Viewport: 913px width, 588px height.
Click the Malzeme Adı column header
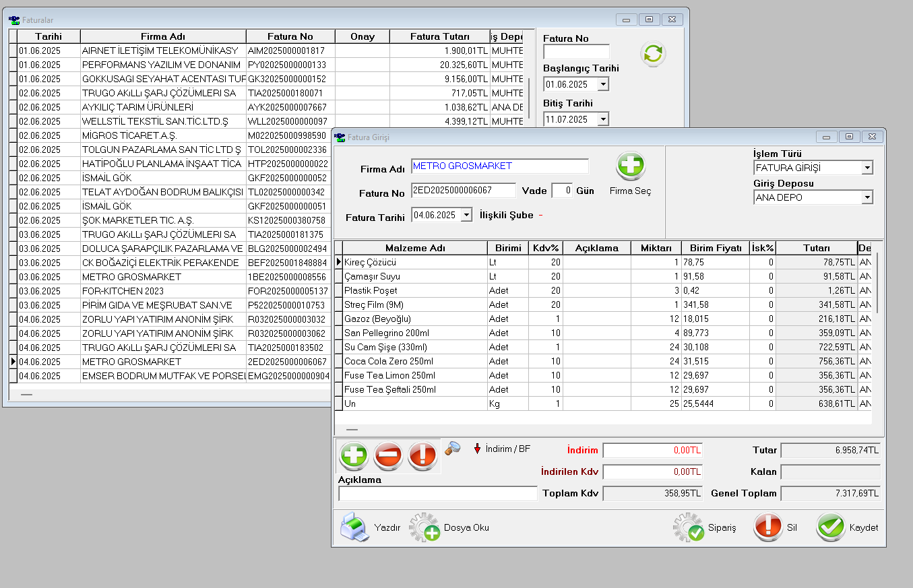(414, 248)
